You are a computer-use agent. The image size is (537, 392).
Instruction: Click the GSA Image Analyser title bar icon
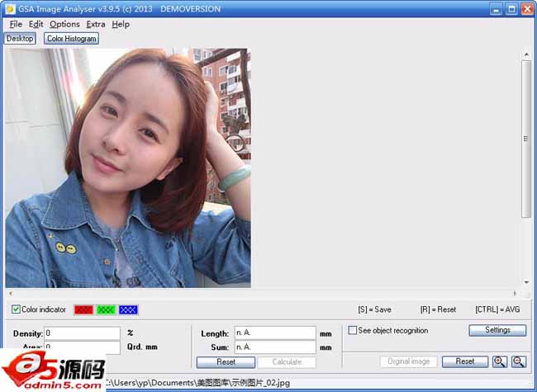pyautogui.click(x=10, y=9)
